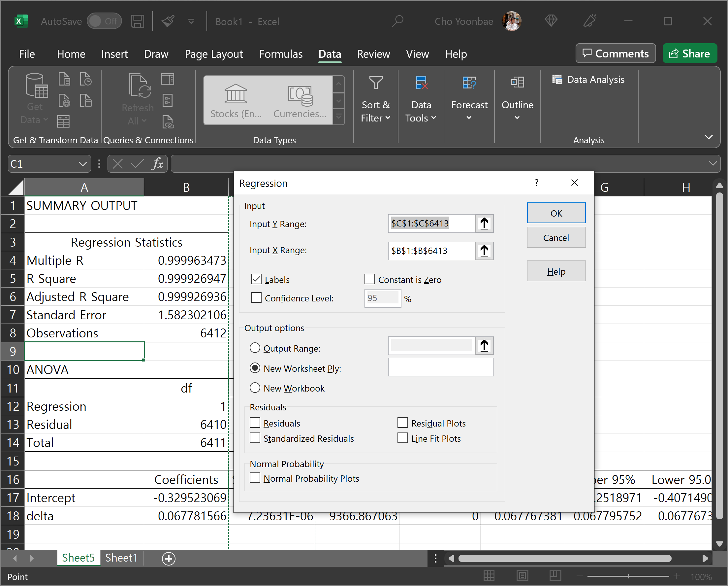Switch to Sheet1

(x=120, y=558)
